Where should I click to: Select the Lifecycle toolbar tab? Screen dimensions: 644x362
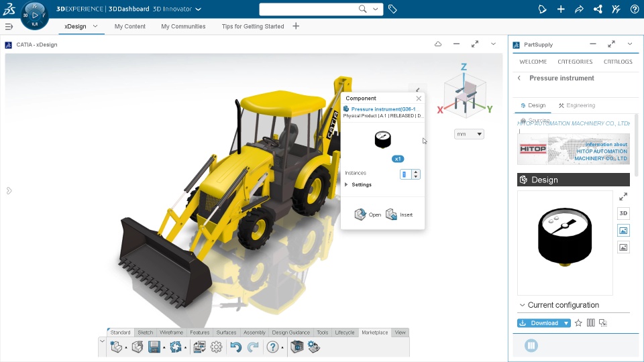pyautogui.click(x=345, y=333)
